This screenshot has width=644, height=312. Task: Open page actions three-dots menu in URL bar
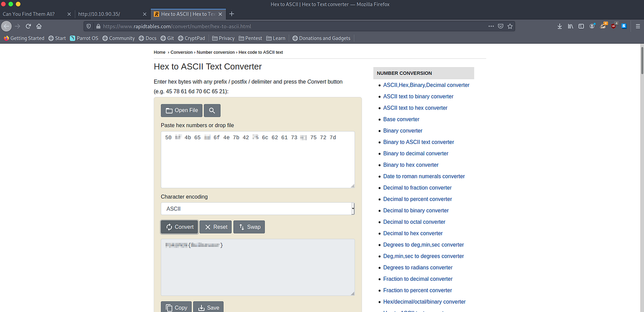click(491, 26)
